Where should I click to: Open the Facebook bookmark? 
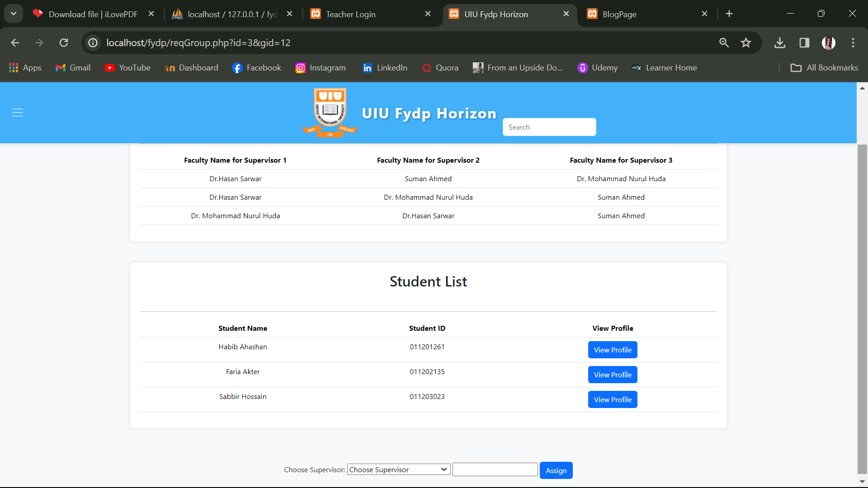click(257, 68)
